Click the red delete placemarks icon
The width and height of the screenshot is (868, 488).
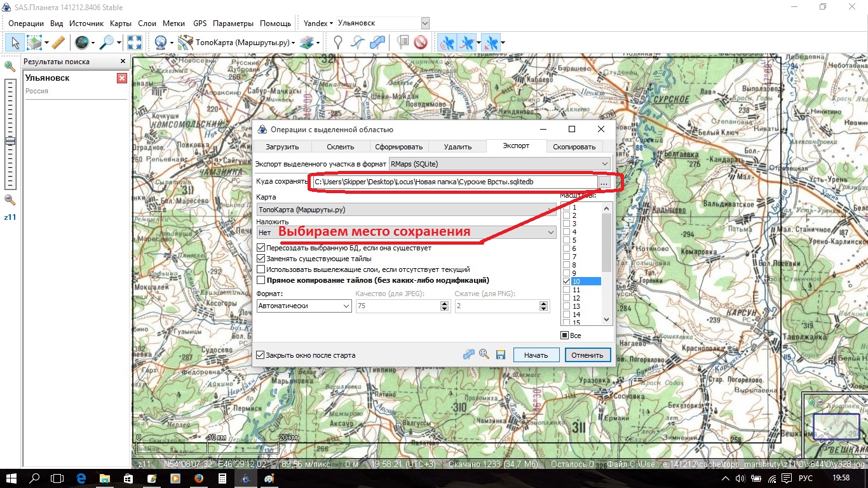tap(420, 43)
